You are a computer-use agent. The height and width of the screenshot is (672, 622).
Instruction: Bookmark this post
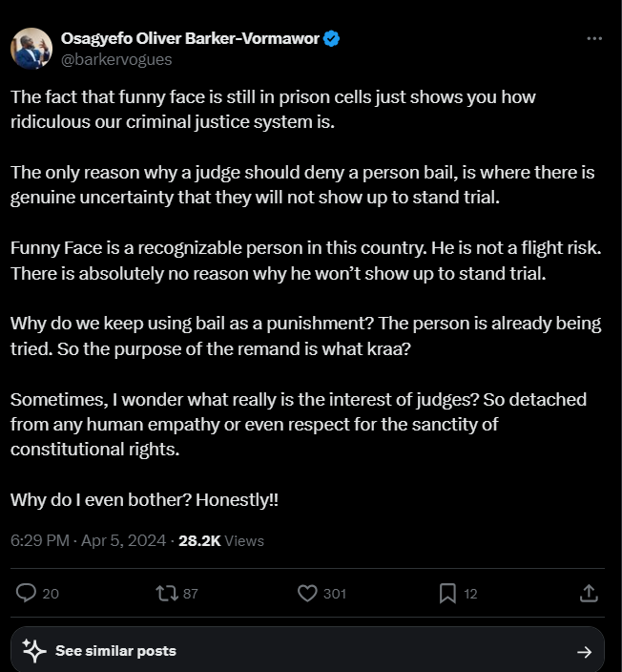tap(446, 593)
